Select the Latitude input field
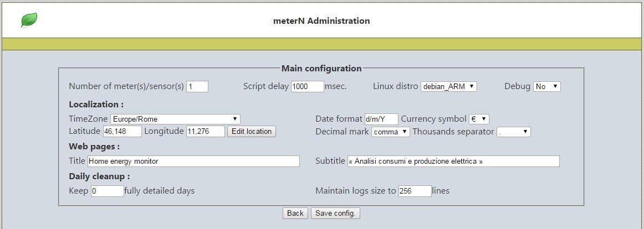Viewport: 644px width, 229px height. pos(122,132)
